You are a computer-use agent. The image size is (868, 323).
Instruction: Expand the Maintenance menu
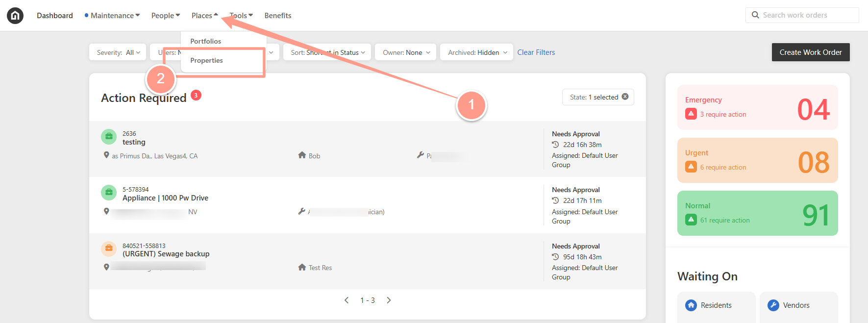click(x=115, y=16)
